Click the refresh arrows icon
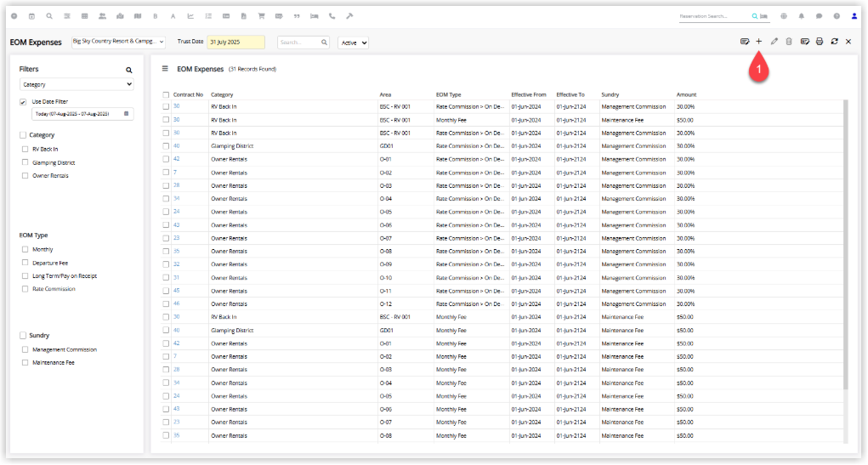Screen dimensions: 868x465 pyautogui.click(x=834, y=42)
